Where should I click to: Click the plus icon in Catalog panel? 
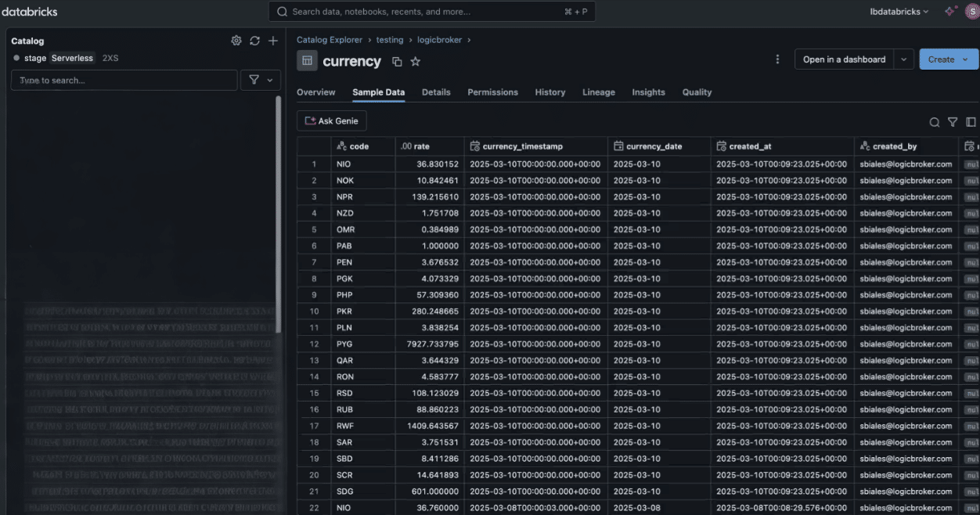point(273,41)
